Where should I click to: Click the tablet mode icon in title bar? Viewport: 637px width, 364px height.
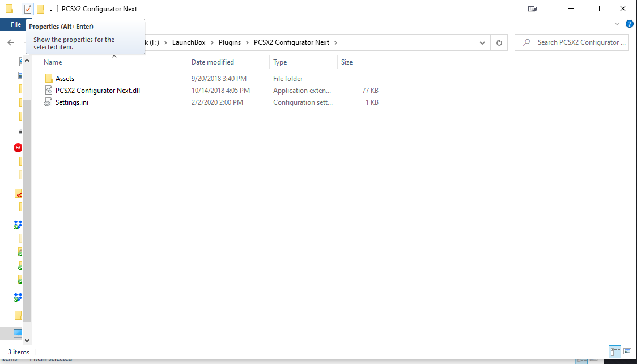pyautogui.click(x=532, y=8)
